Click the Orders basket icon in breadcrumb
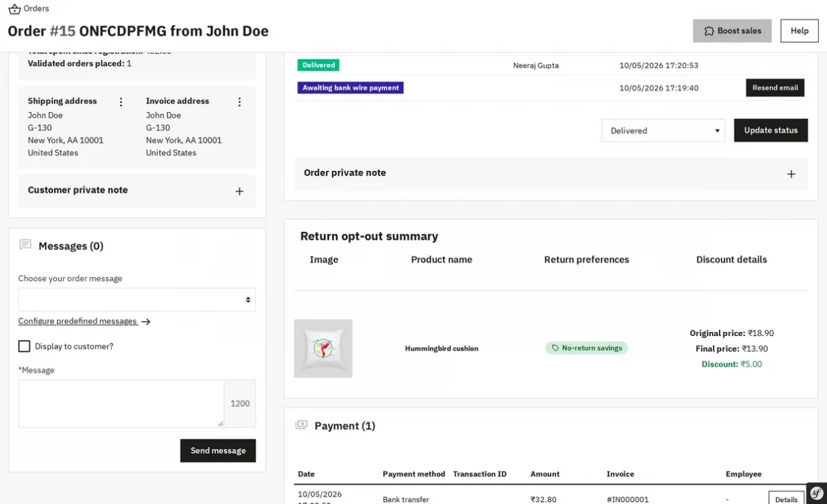The image size is (827, 504). click(x=14, y=9)
